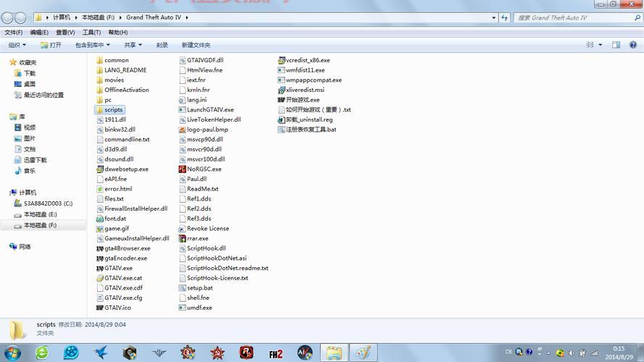This screenshot has height=362, width=644.
Task: Select the font.dat icon
Action: (100, 219)
